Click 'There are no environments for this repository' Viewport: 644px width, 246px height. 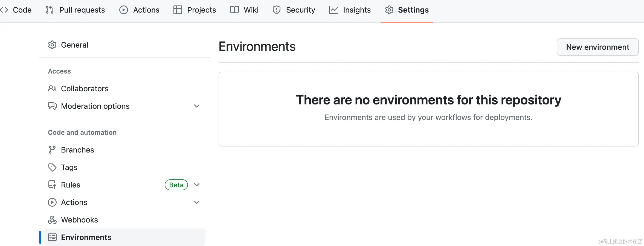click(429, 100)
